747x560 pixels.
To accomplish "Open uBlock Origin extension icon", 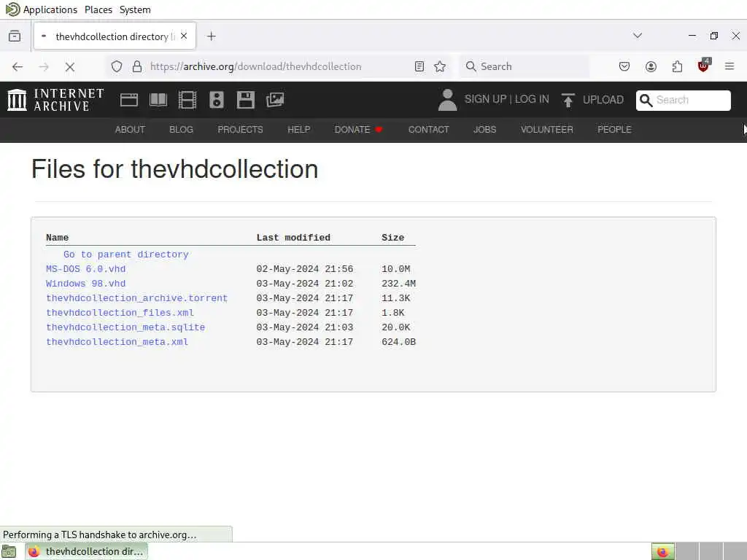I will click(x=703, y=66).
